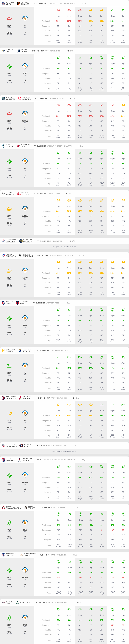Click the San Diego Padres logo
Image resolution: width=129 pixels, height=644 pixels.
[25, 507]
